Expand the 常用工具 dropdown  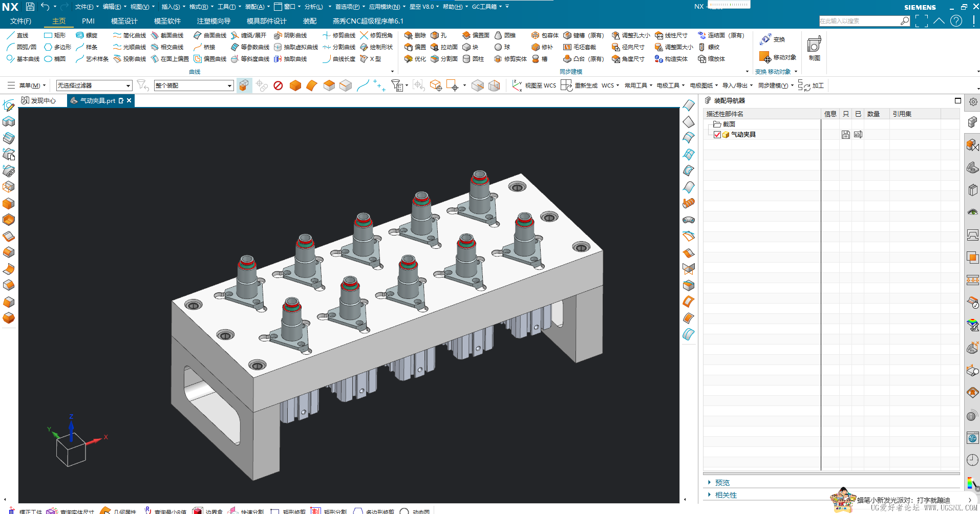(638, 85)
